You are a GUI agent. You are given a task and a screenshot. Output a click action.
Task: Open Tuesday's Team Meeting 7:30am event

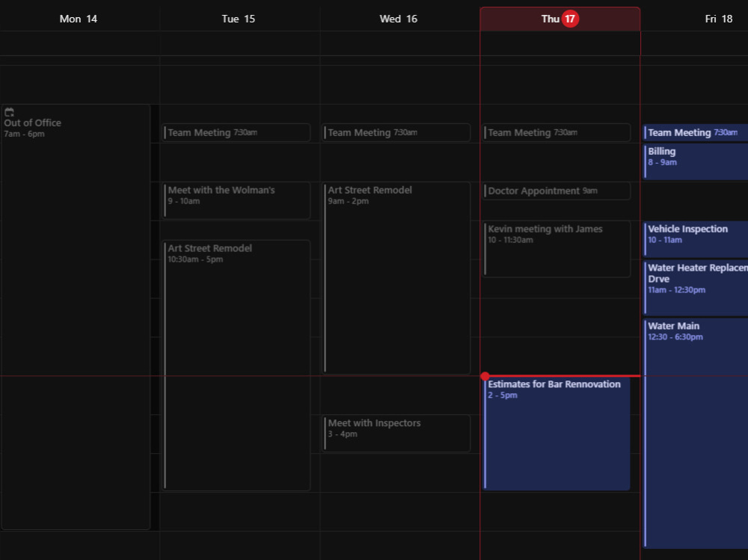pyautogui.click(x=236, y=132)
